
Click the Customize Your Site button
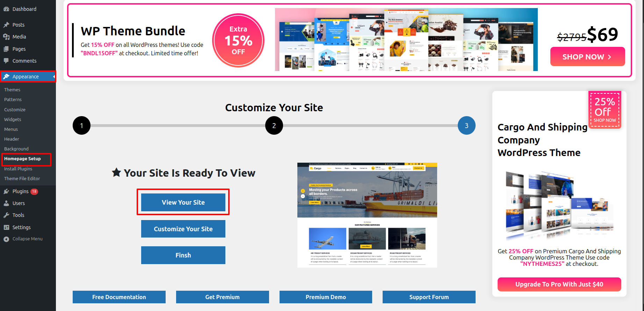coord(183,229)
